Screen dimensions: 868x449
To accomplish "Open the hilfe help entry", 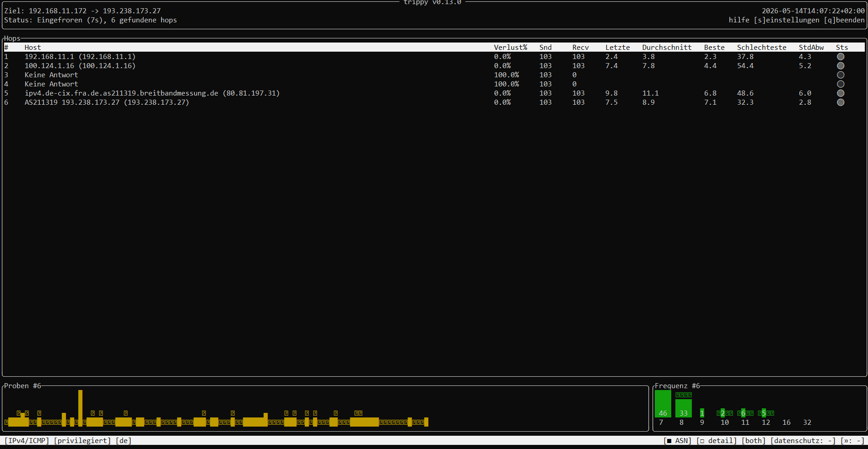I will click(x=739, y=20).
